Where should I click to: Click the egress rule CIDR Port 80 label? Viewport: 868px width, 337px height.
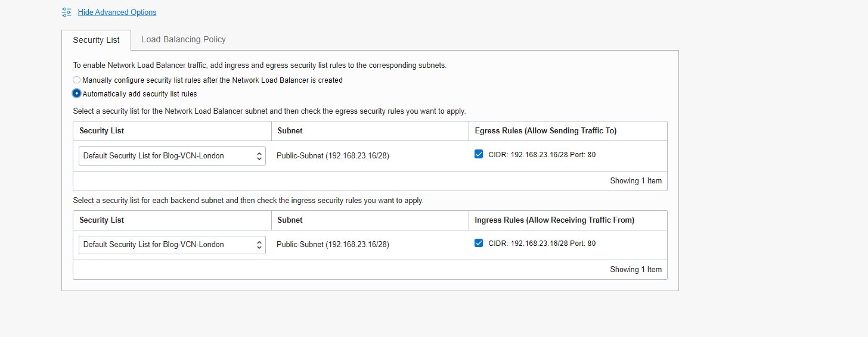point(542,155)
